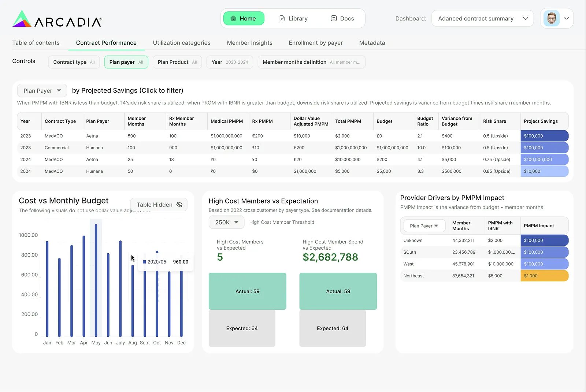Click the yellow $1,000 Northeast impact cell
Image resolution: width=586 pixels, height=392 pixels.
point(545,276)
